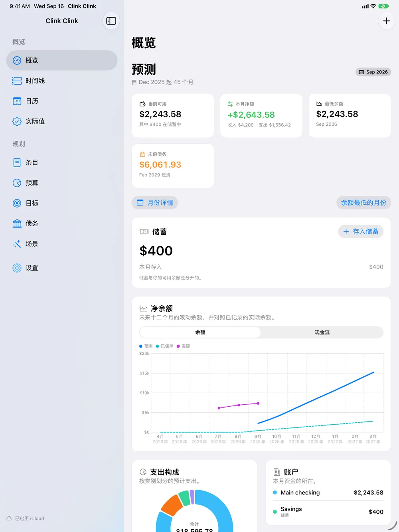The width and height of the screenshot is (399, 532).
Task: Tap the plus add button
Action: 386,21
